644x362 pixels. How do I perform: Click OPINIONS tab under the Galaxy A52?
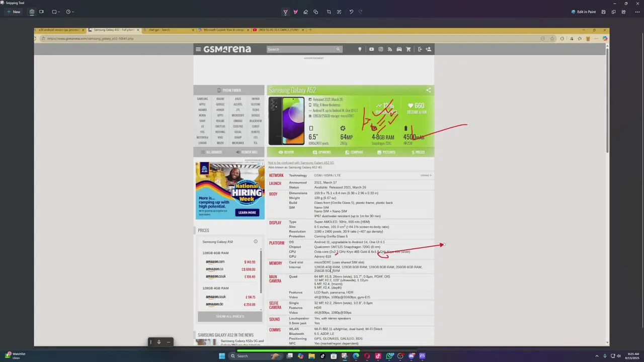point(321,152)
